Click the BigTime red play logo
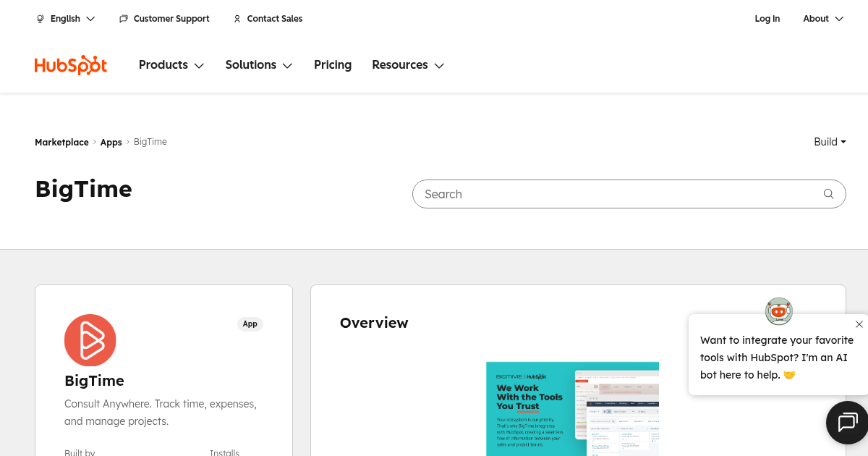Image resolution: width=868 pixels, height=456 pixels. [90, 340]
